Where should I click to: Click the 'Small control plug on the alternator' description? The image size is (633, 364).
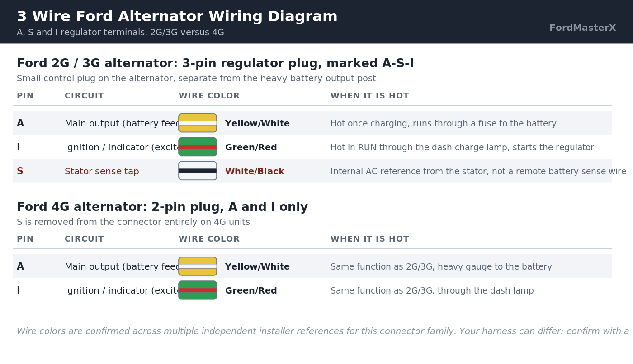tap(196, 79)
